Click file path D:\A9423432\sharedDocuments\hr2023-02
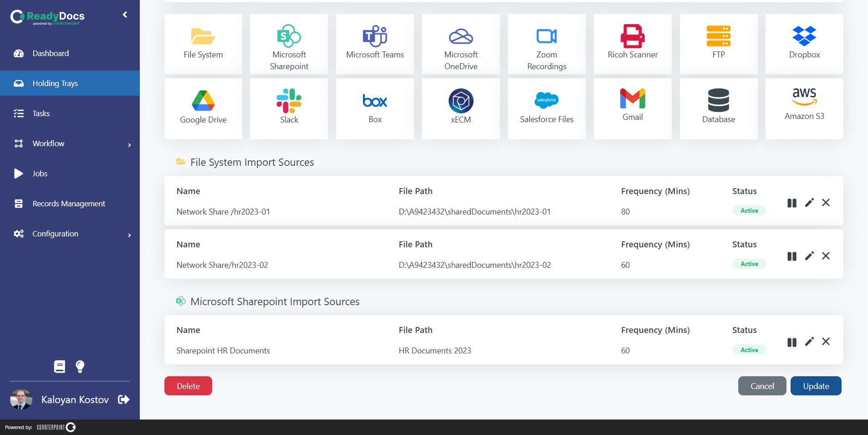Screen dimensions: 868x435 pyautogui.click(x=475, y=265)
